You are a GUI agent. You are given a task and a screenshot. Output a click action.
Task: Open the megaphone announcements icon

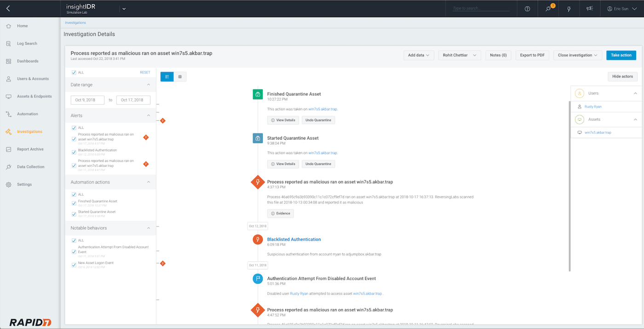pos(590,9)
